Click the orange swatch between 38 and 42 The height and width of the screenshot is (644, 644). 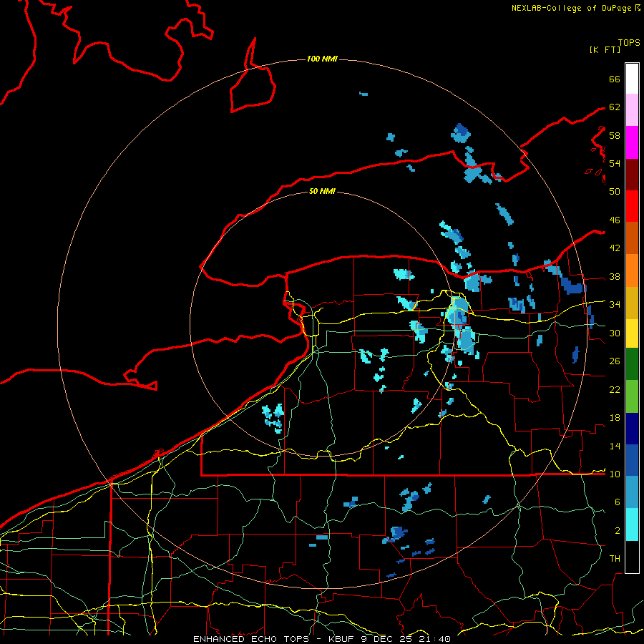tap(632, 270)
